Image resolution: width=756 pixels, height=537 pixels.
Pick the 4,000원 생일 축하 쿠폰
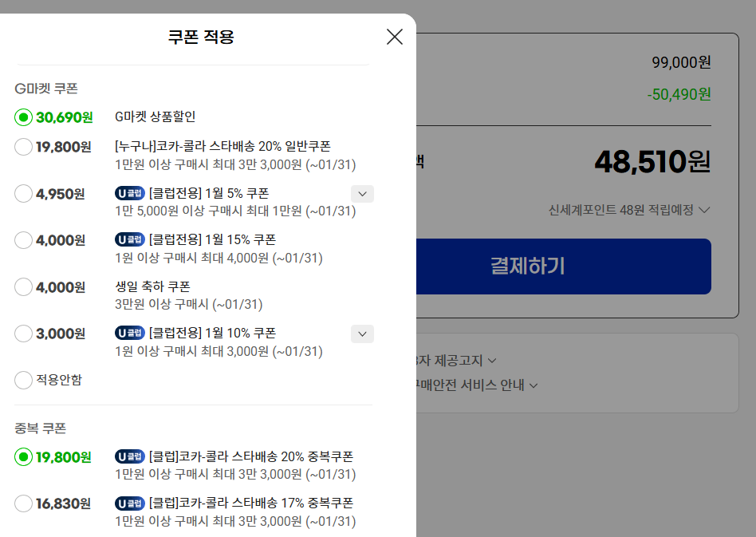pyautogui.click(x=24, y=286)
